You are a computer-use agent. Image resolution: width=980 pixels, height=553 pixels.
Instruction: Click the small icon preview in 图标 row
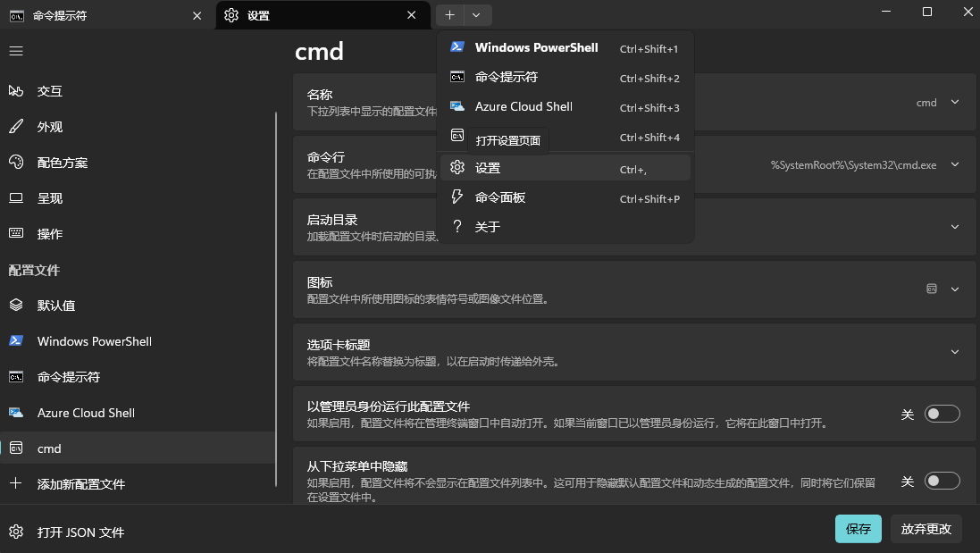point(932,289)
